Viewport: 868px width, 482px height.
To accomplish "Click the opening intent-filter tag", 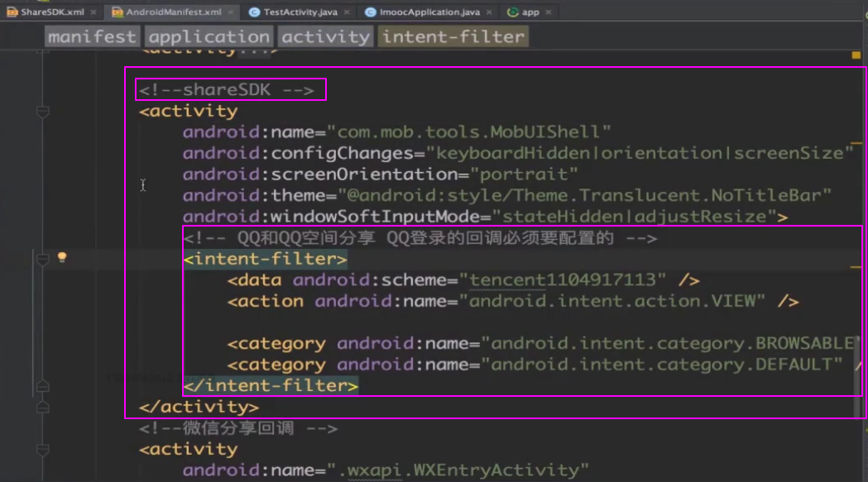I will click(x=265, y=259).
